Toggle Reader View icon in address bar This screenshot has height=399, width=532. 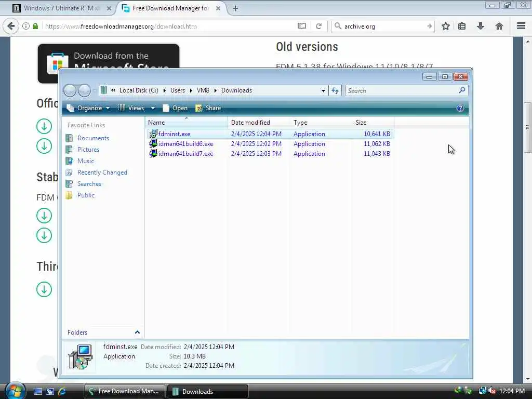pos(302,26)
